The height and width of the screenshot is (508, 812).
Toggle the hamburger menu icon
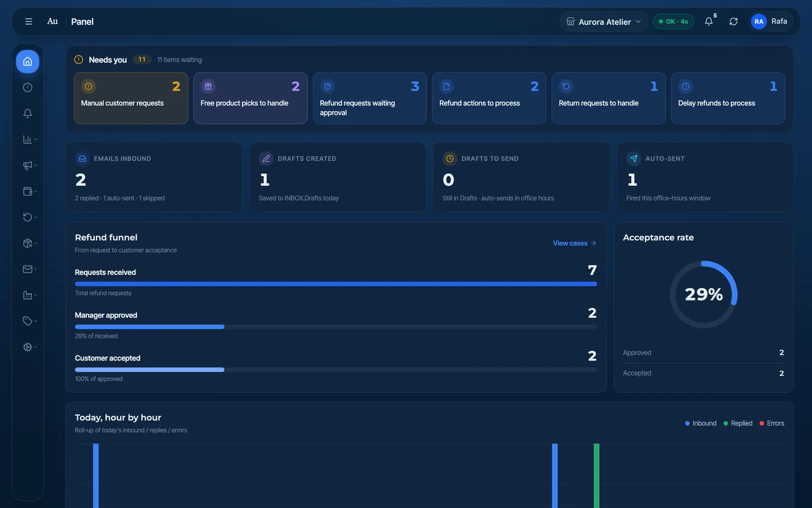click(x=28, y=21)
